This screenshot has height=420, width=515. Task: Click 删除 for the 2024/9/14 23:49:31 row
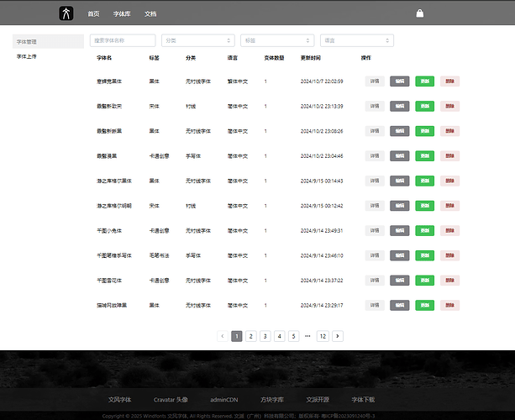[x=449, y=230]
